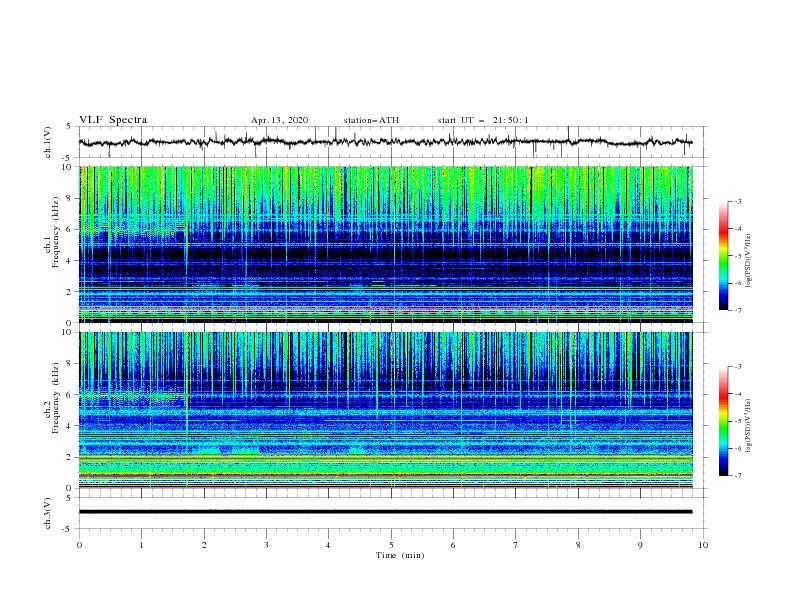Image resolution: width=792 pixels, height=612 pixels.
Task: Click the "VLF Spectra" title text
Action: click(x=113, y=120)
